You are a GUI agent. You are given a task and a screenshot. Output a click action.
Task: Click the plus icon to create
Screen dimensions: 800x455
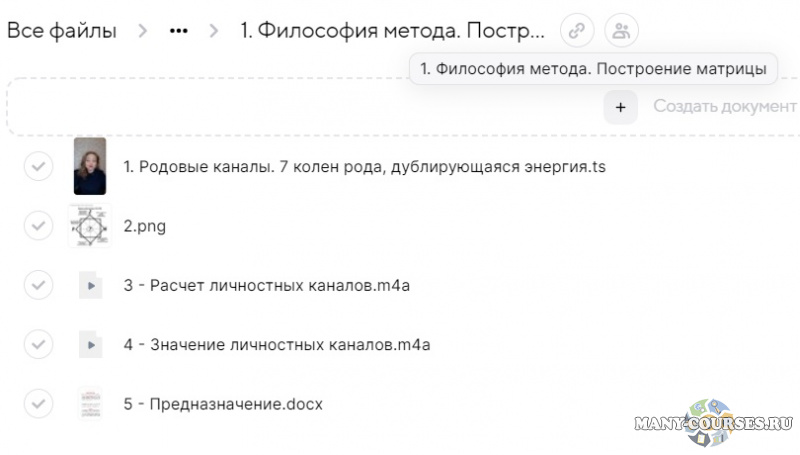[x=620, y=107]
